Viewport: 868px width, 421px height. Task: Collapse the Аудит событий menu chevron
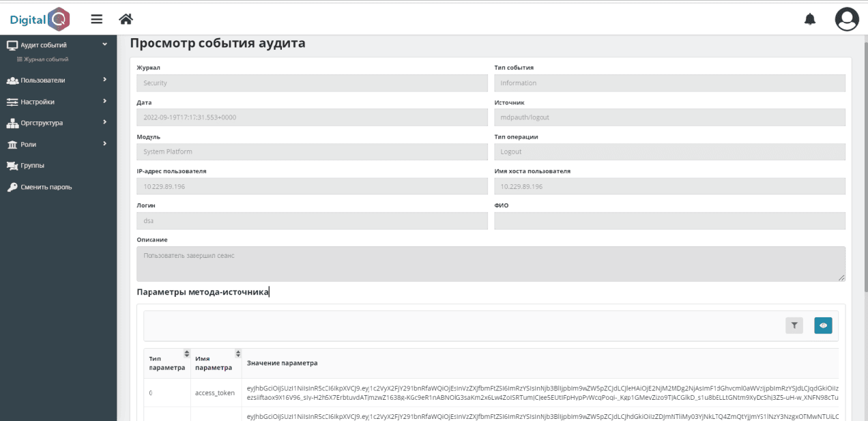(x=104, y=44)
